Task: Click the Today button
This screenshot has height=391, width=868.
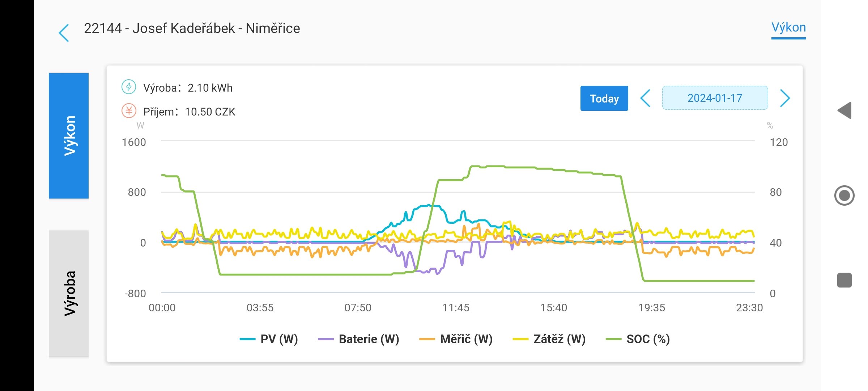Action: pos(604,98)
